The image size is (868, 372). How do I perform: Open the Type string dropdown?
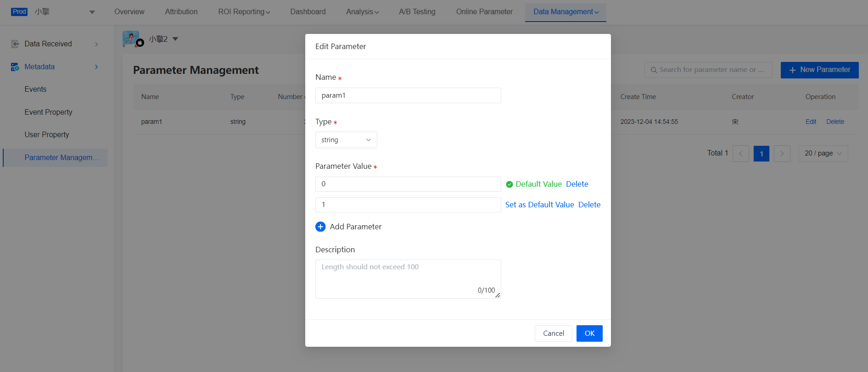(x=346, y=140)
